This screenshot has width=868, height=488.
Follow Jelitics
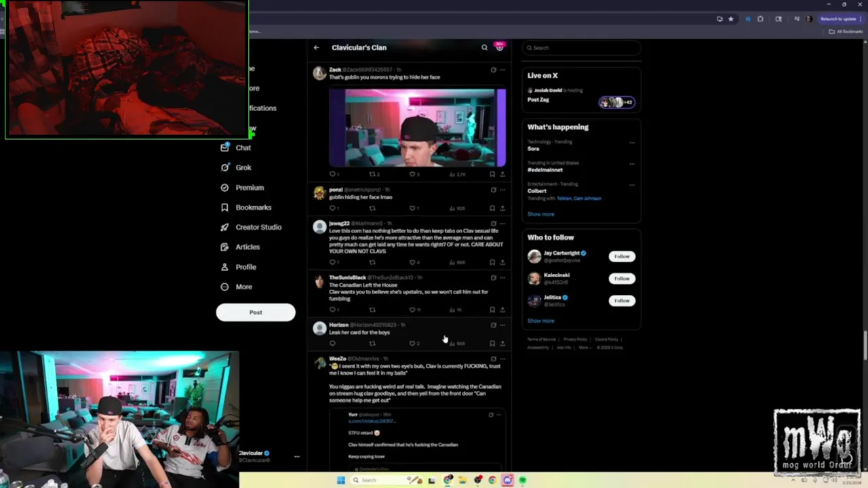click(622, 301)
